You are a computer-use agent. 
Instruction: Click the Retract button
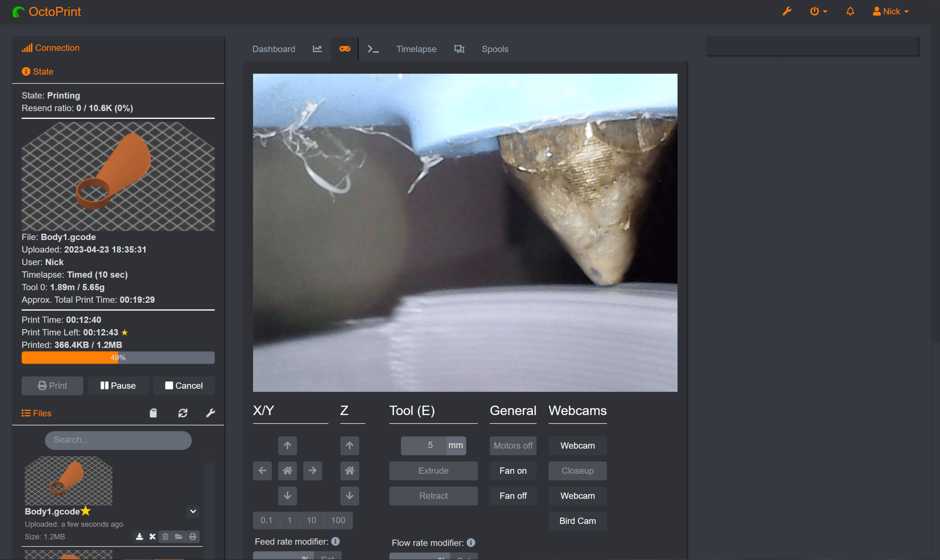pos(433,496)
